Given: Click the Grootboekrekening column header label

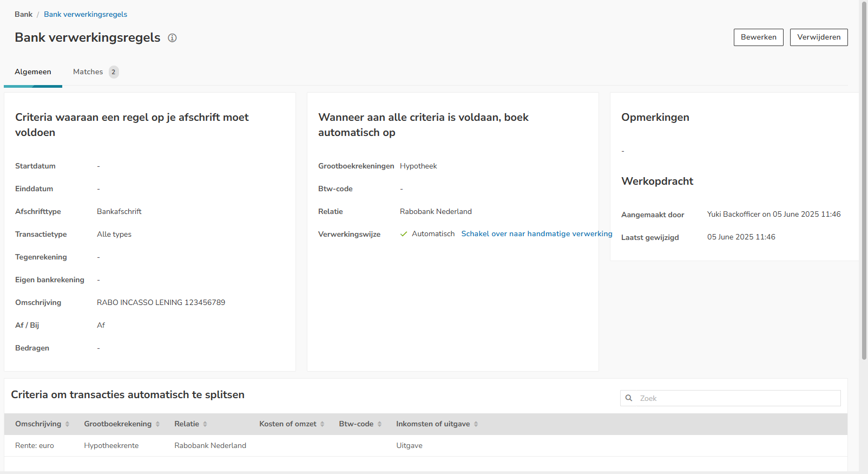Looking at the screenshot, I should pos(117,424).
